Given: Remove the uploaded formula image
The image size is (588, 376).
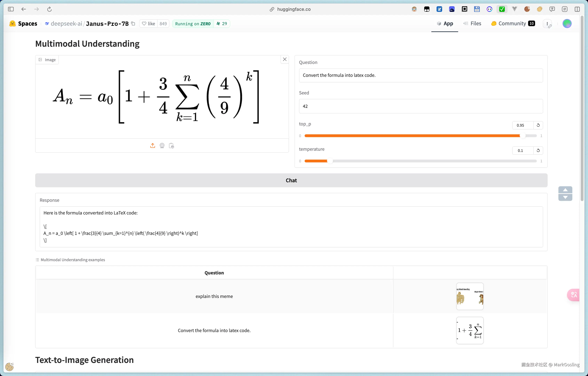Looking at the screenshot, I should click(x=285, y=59).
